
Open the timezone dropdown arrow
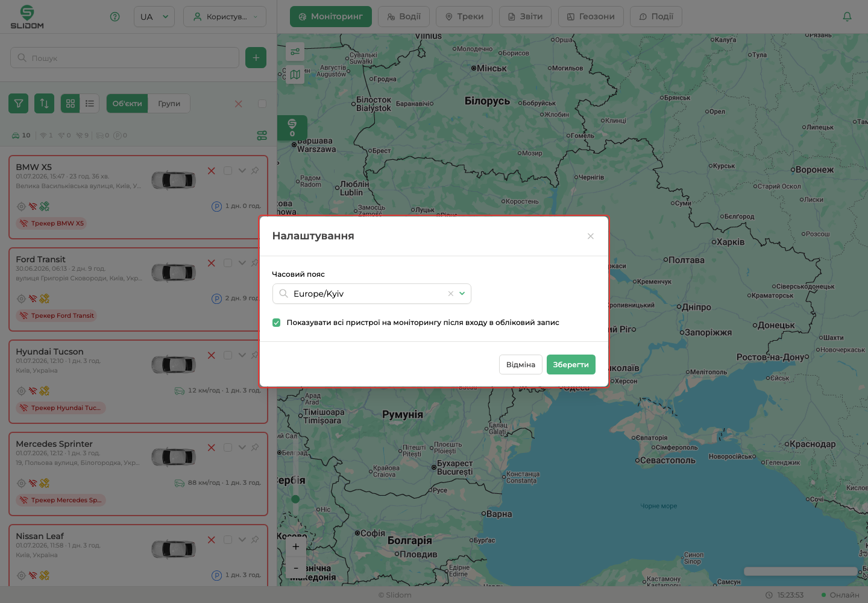click(462, 294)
